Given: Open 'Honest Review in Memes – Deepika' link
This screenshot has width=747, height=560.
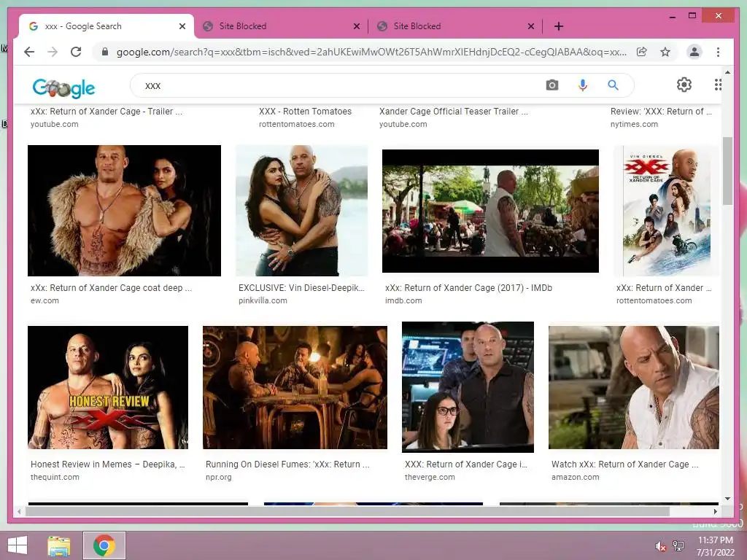Looking at the screenshot, I should [x=108, y=464].
